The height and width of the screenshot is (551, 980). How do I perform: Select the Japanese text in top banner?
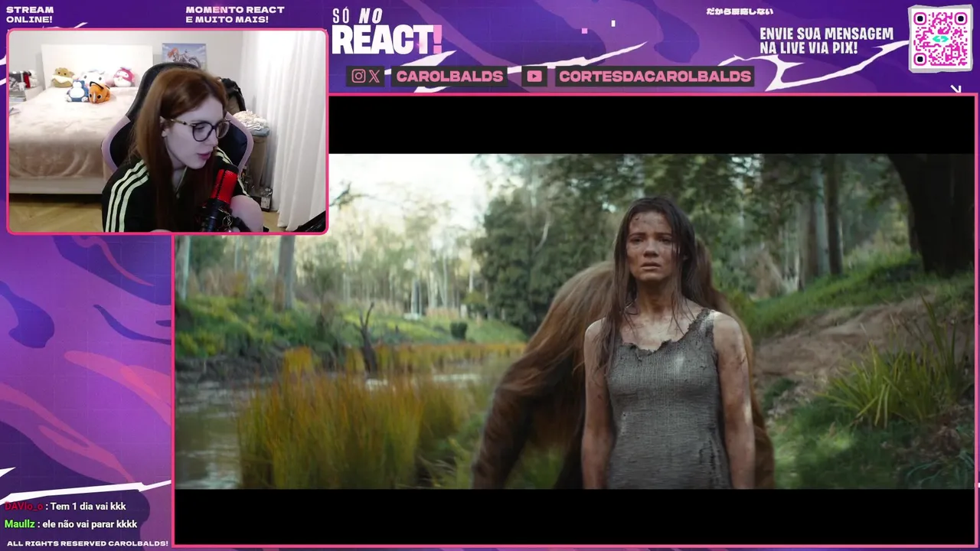[740, 11]
